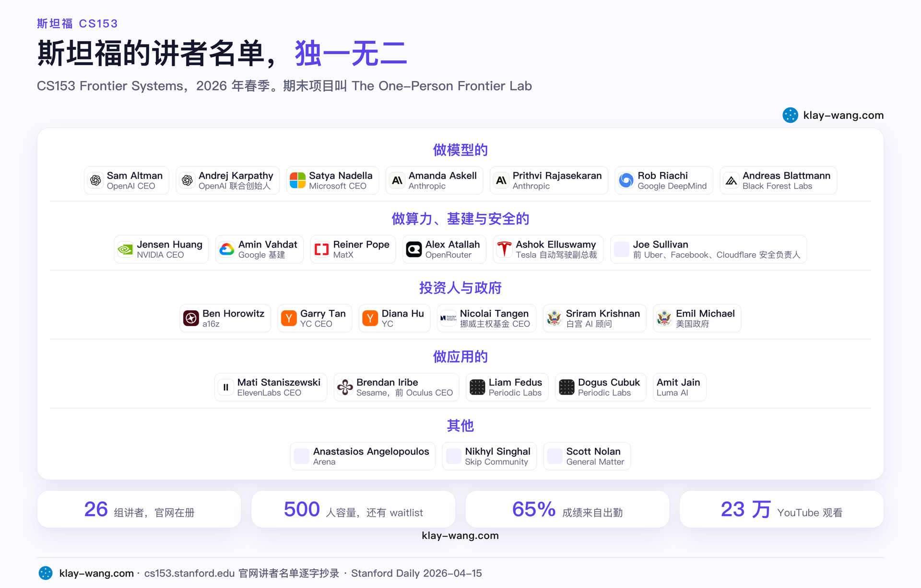Click the 做应用的 section heading
Image resolution: width=921 pixels, height=588 pixels.
[460, 357]
